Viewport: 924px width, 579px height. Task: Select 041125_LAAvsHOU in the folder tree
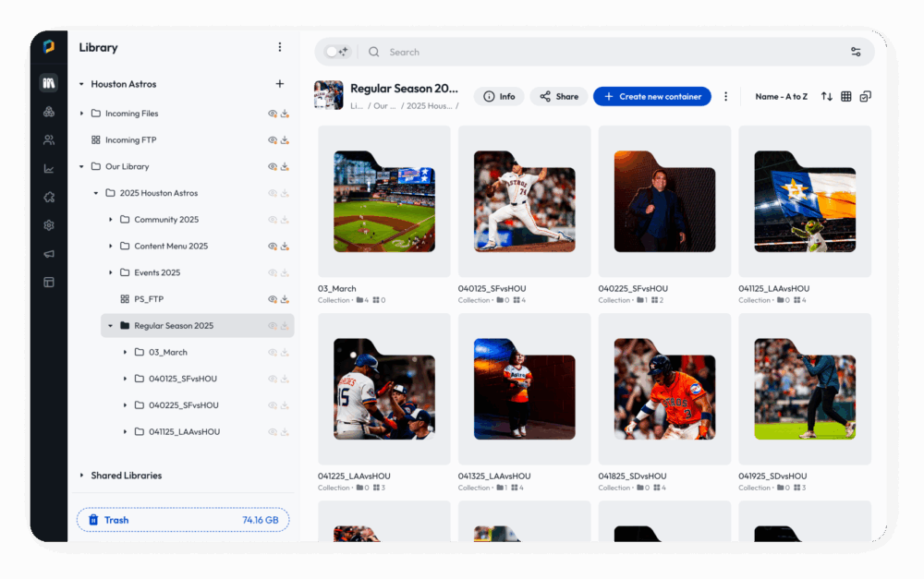click(185, 432)
